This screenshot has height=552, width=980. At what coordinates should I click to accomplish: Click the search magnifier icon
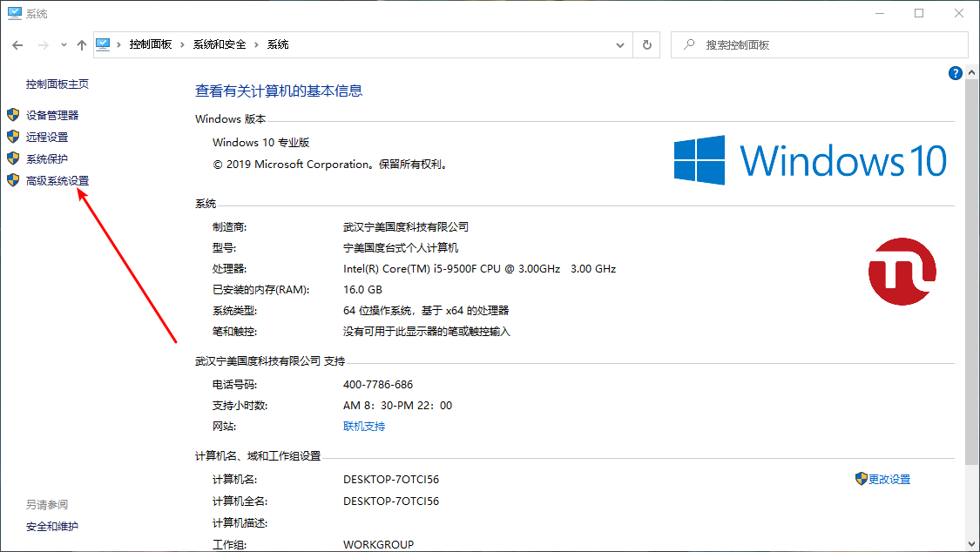(689, 44)
